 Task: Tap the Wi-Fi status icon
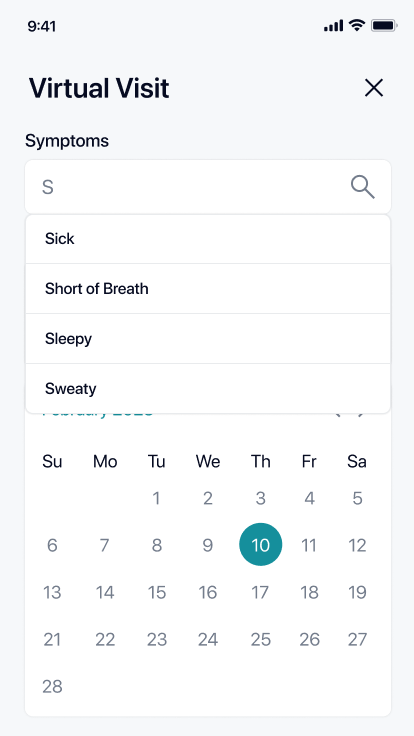[357, 25]
